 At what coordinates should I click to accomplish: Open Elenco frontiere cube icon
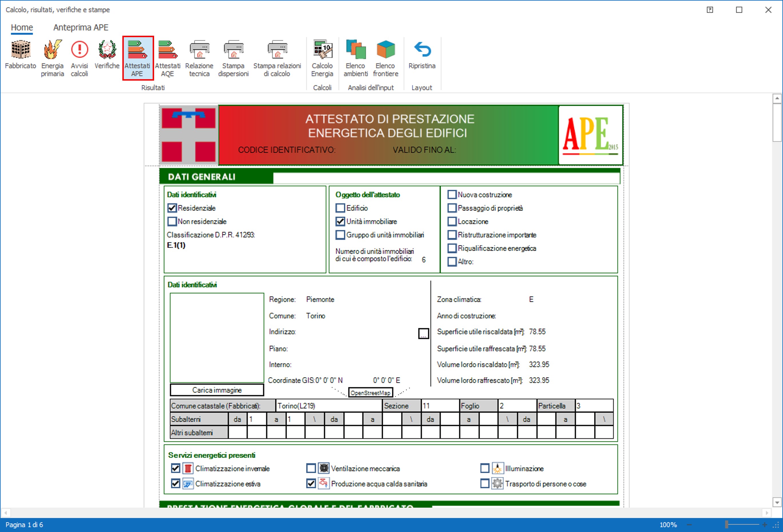[385, 57]
